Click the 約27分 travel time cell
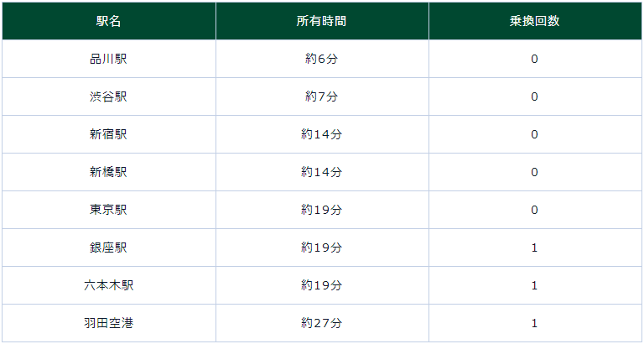The image size is (644, 344). pyautogui.click(x=322, y=323)
